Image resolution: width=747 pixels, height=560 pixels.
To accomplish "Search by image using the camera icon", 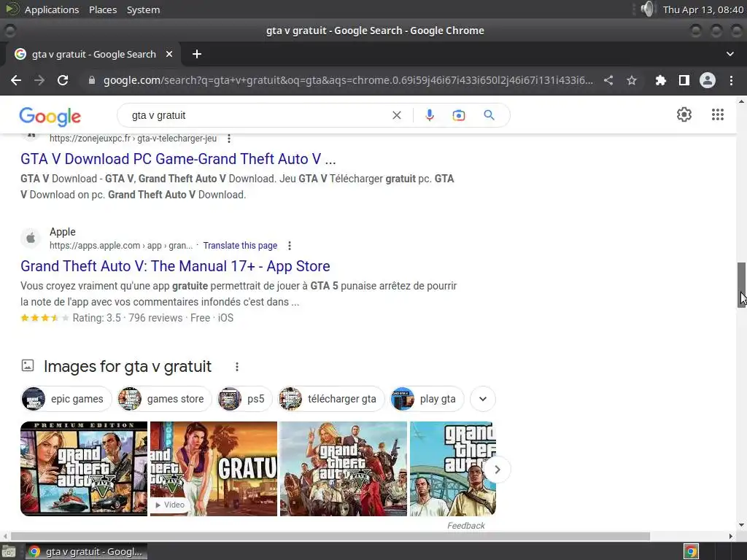I will coord(459,115).
